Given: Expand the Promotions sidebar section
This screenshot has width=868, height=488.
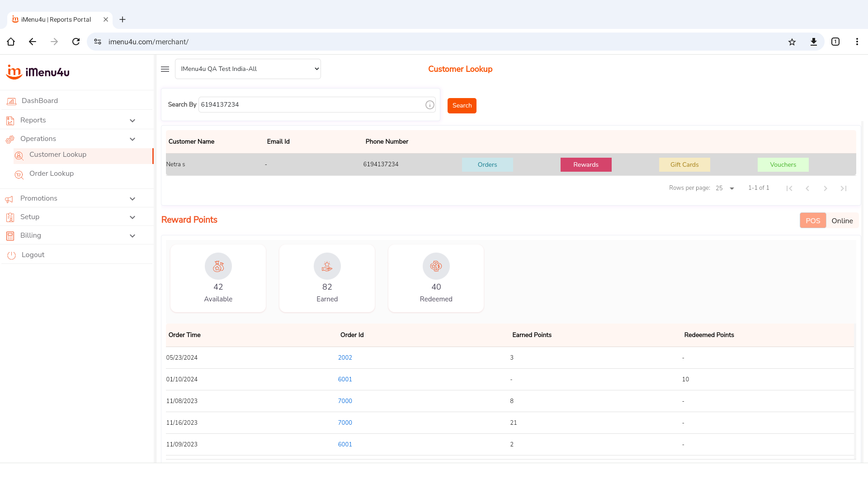Looking at the screenshot, I should (x=132, y=199).
